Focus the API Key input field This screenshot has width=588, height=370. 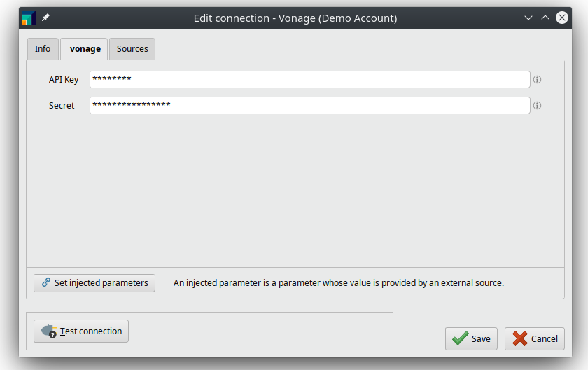[x=309, y=80]
